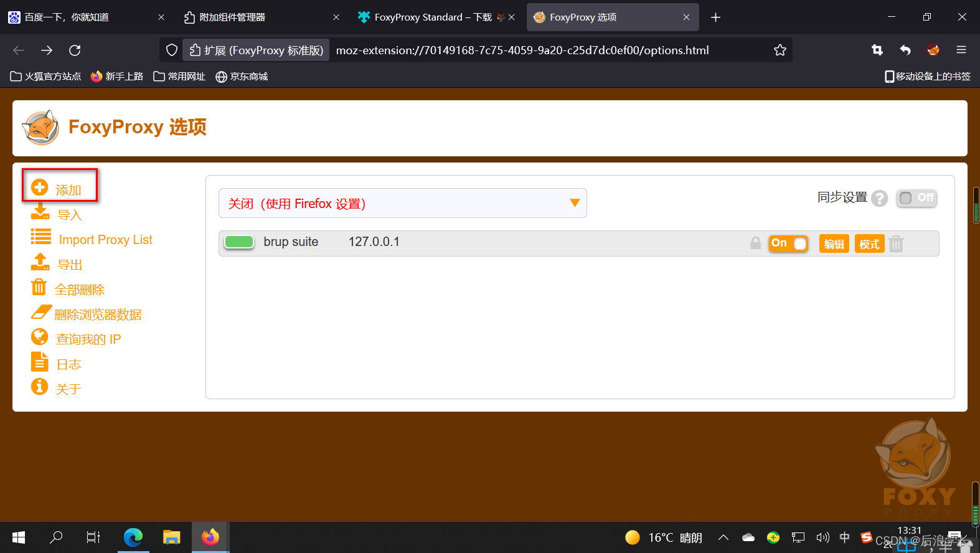Click the Import download icon
The image size is (980, 553).
click(x=40, y=212)
